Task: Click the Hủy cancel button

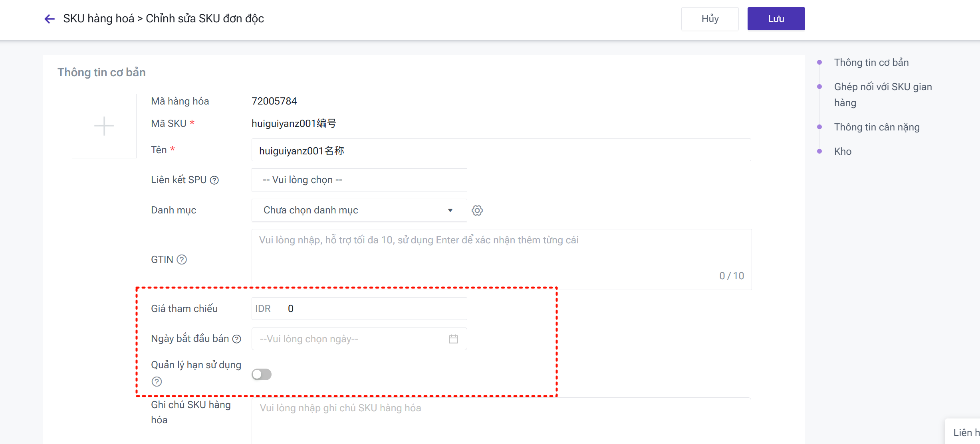Action: coord(710,19)
